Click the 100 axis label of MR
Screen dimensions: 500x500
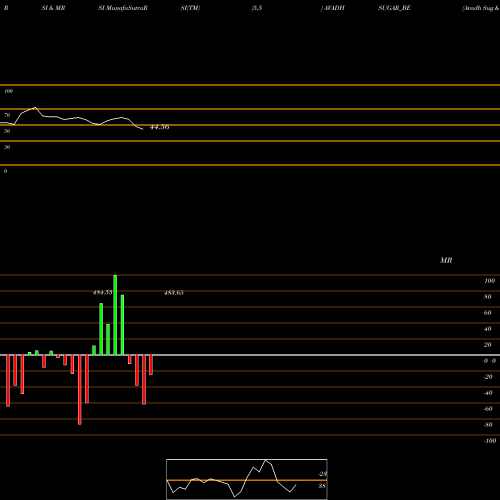tap(489, 281)
